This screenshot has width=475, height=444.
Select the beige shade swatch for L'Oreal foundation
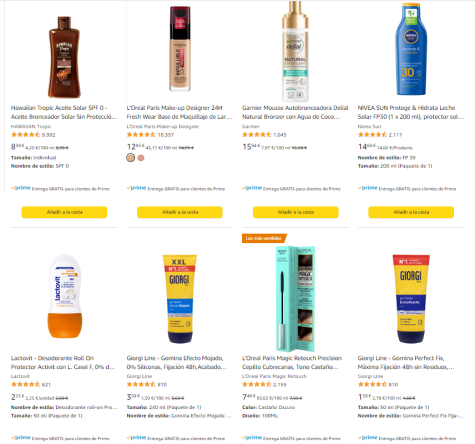pos(131,158)
